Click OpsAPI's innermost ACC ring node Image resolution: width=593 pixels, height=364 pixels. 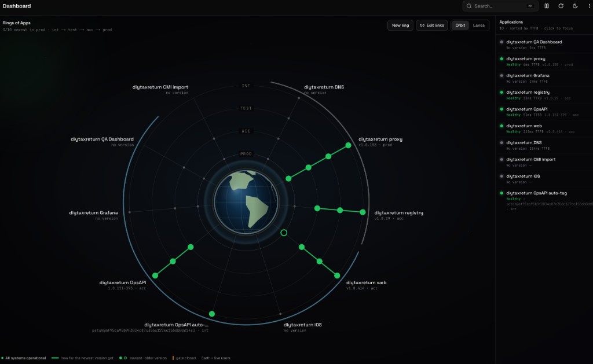point(191,247)
